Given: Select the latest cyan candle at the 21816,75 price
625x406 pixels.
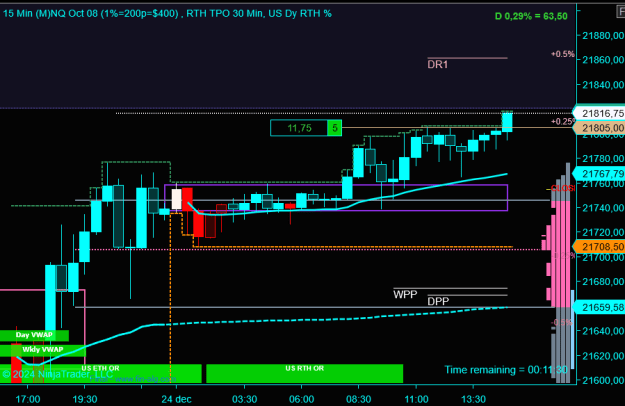Looking at the screenshot, I should point(507,122).
